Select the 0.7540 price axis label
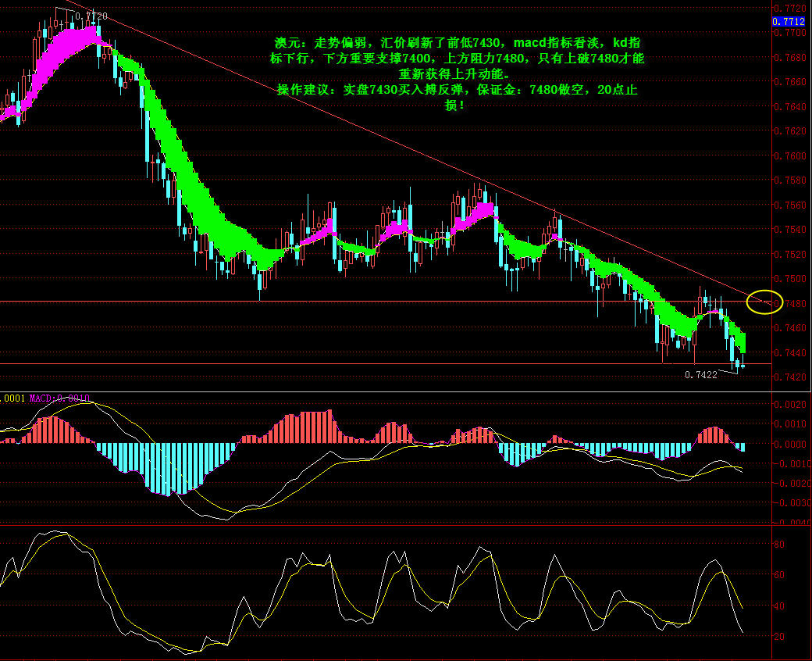The height and width of the screenshot is (661, 812). 789,230
